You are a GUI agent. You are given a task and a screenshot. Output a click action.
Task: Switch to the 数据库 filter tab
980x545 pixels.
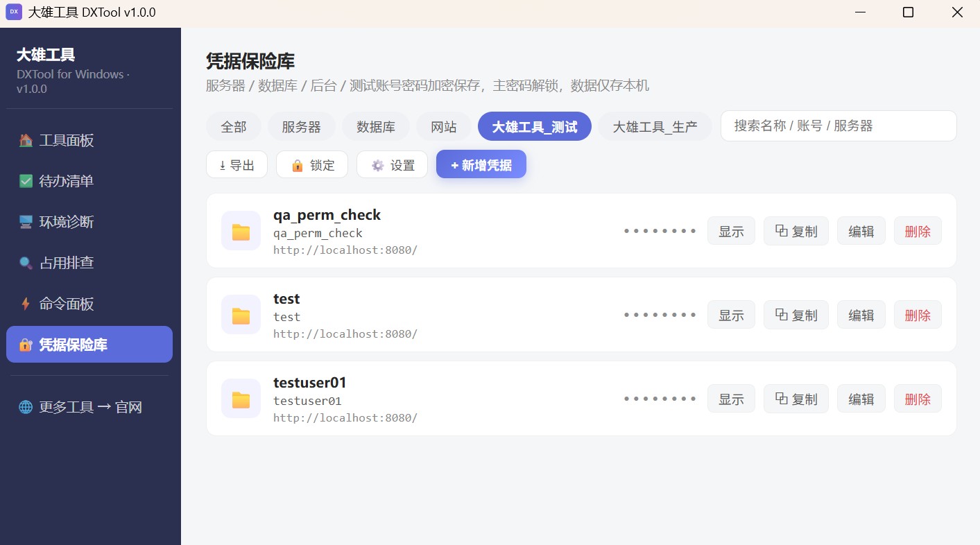pos(376,127)
